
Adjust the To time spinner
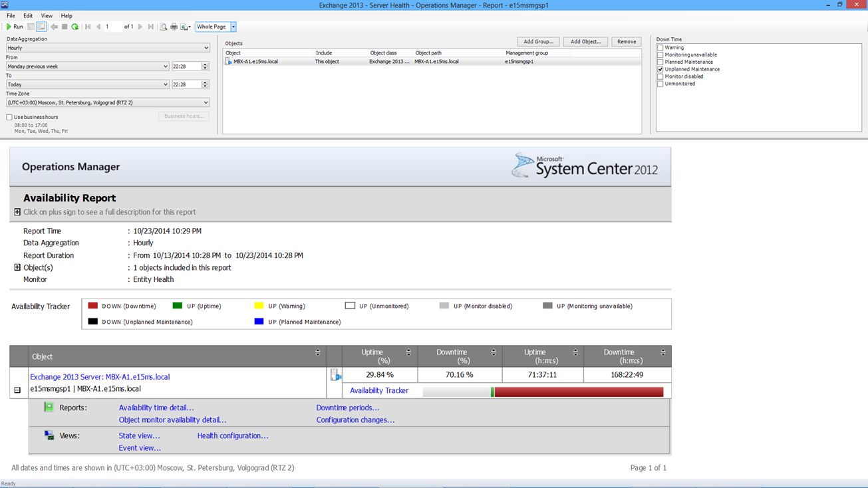click(206, 84)
